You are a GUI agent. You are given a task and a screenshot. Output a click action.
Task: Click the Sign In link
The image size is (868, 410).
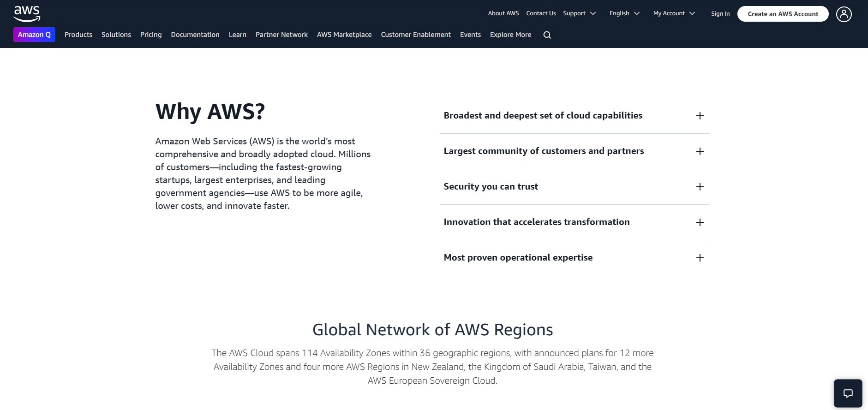pos(720,14)
